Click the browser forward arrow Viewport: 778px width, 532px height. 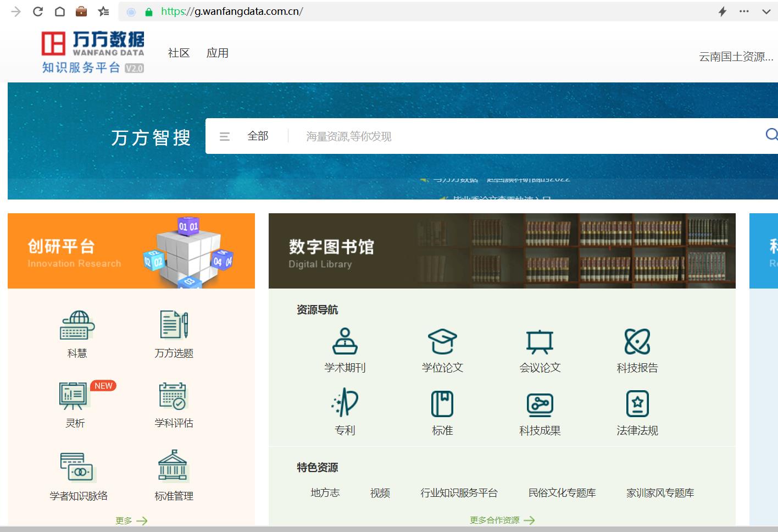click(x=16, y=12)
